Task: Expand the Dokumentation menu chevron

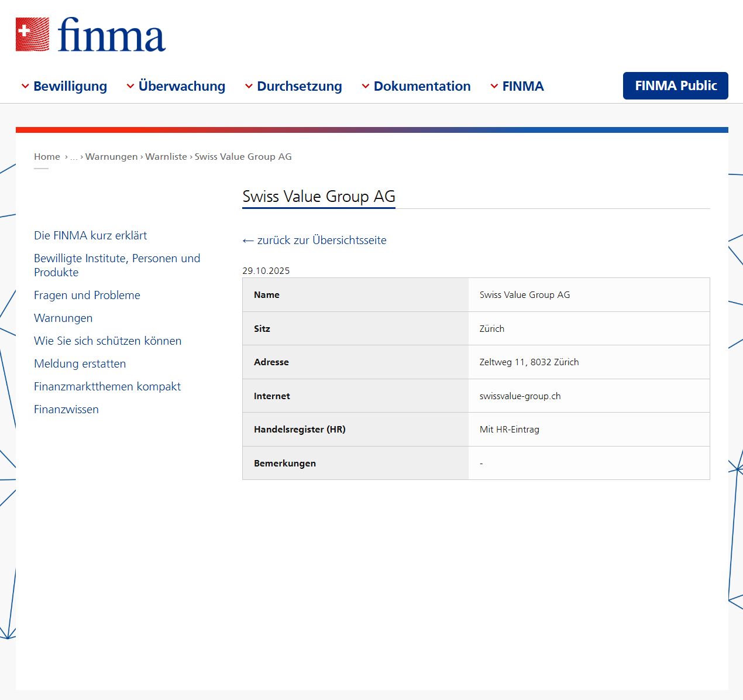Action: (x=366, y=86)
